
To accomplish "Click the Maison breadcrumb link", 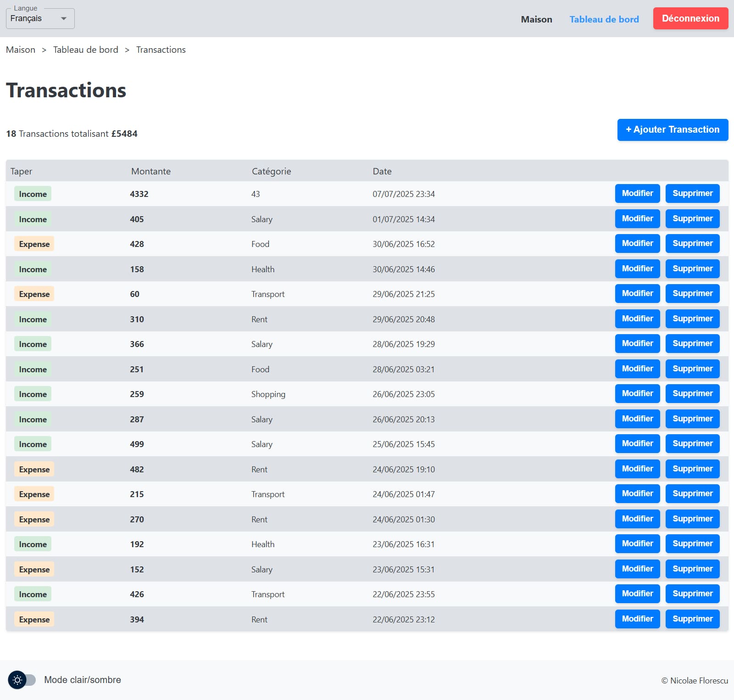I will (21, 50).
